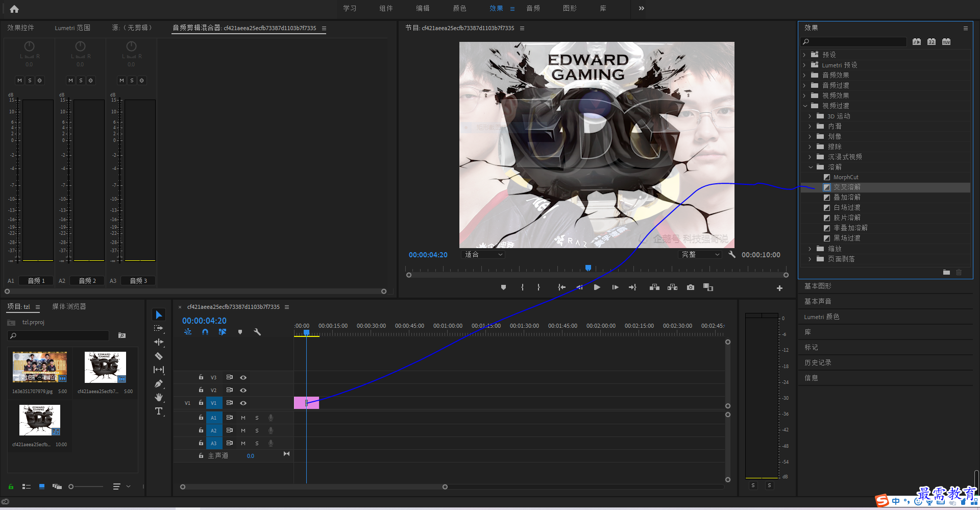Screen dimensions: 980x510
Task: Open the 基本图形 panel
Action: point(818,286)
